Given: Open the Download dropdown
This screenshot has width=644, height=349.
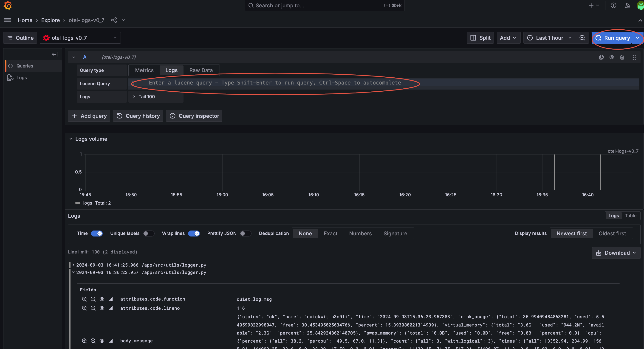Looking at the screenshot, I should (616, 253).
